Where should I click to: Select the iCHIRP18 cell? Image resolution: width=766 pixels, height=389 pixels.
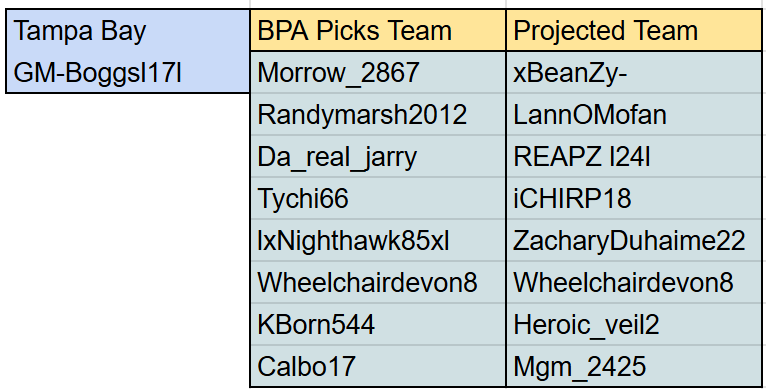click(634, 198)
